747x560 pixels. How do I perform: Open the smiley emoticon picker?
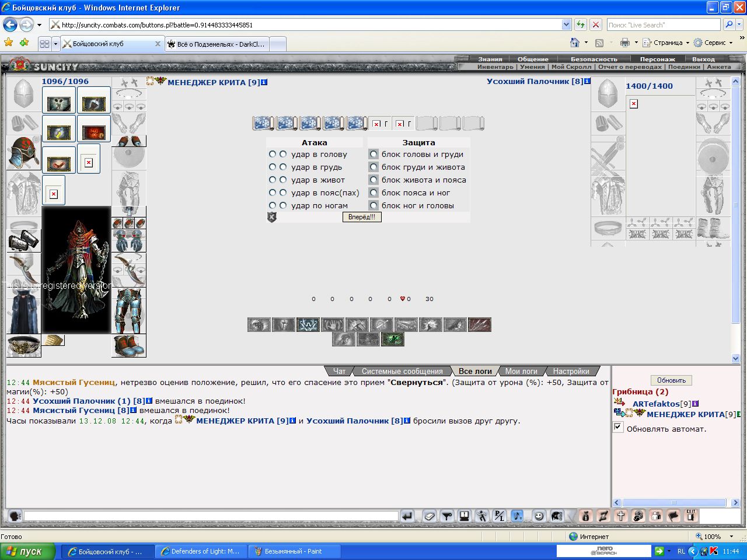click(539, 516)
